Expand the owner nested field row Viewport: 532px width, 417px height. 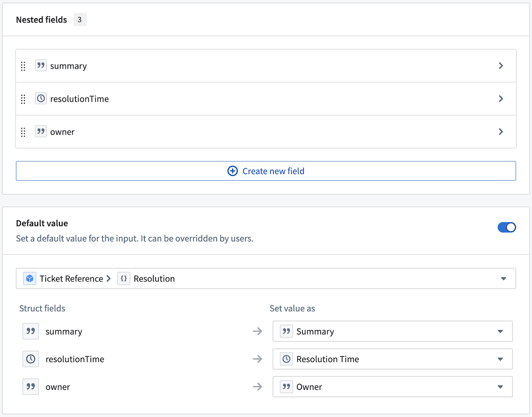(x=501, y=132)
